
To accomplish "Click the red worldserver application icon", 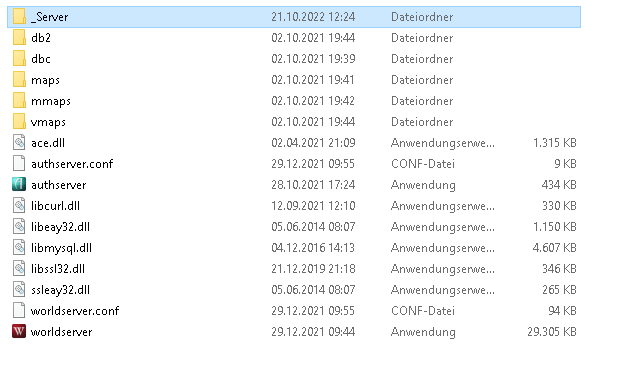I will (19, 332).
